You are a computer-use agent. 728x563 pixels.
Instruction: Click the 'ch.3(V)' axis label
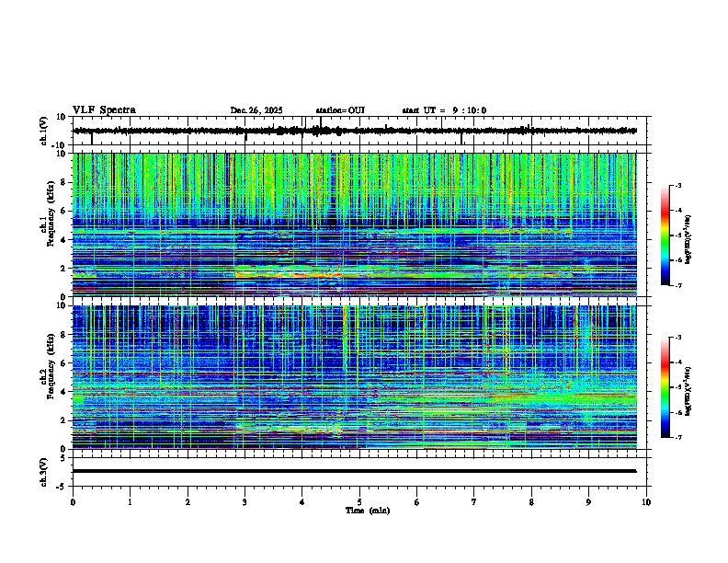click(44, 472)
